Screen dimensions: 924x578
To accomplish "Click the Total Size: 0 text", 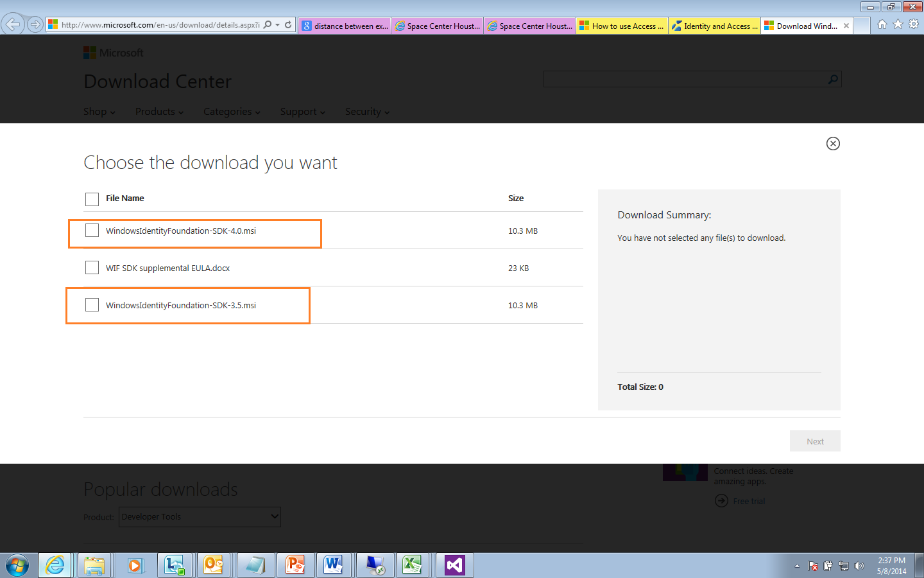I will [x=640, y=387].
